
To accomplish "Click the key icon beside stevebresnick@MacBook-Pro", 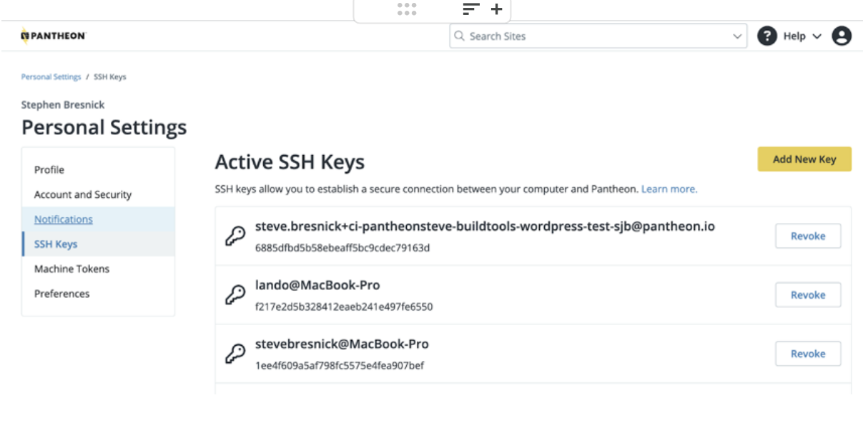I will coord(235,354).
